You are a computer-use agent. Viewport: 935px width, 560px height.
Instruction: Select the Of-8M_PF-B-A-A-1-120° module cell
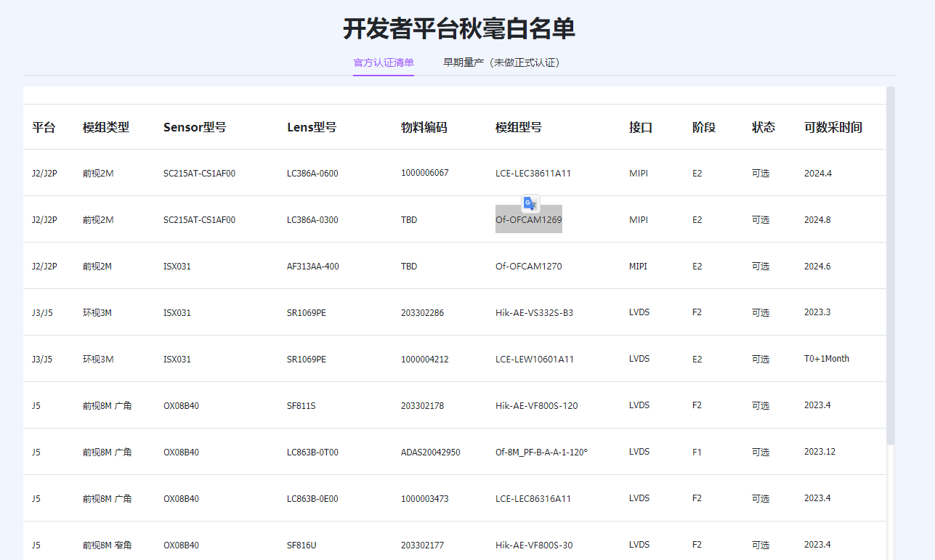pyautogui.click(x=541, y=452)
